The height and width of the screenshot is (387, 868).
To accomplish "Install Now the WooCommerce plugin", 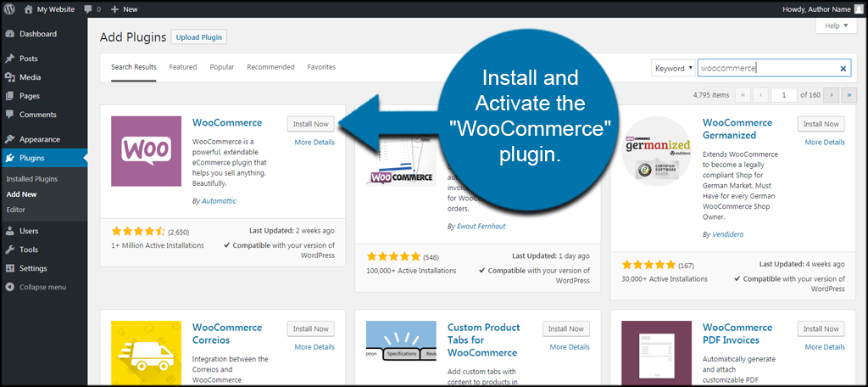I will 311,124.
